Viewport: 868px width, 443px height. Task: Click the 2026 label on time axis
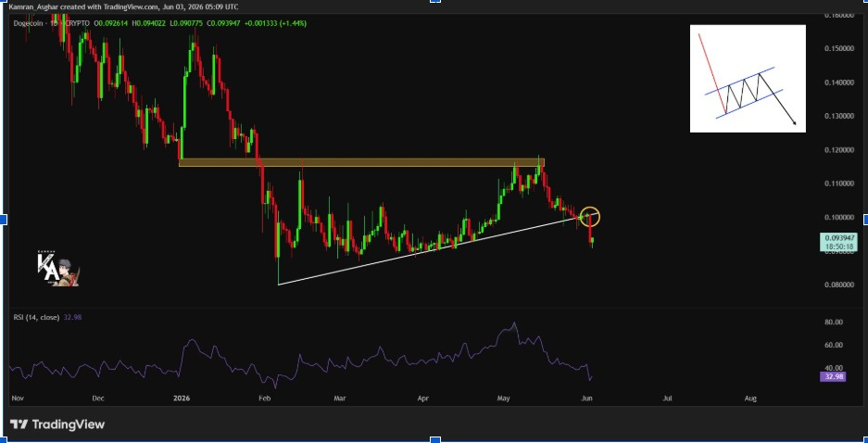[181, 399]
